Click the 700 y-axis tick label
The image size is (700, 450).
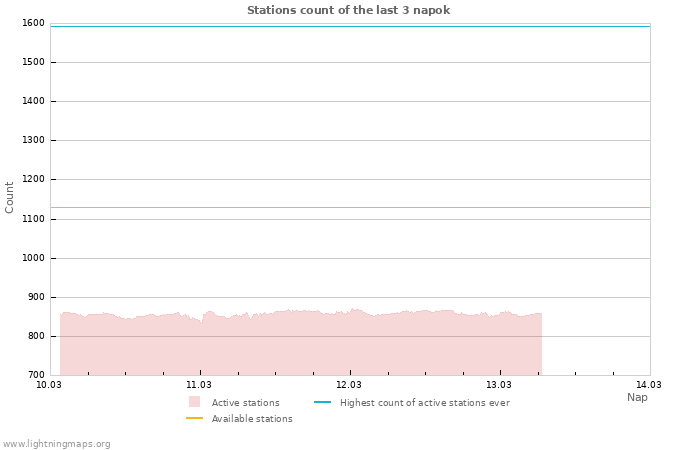(36, 375)
